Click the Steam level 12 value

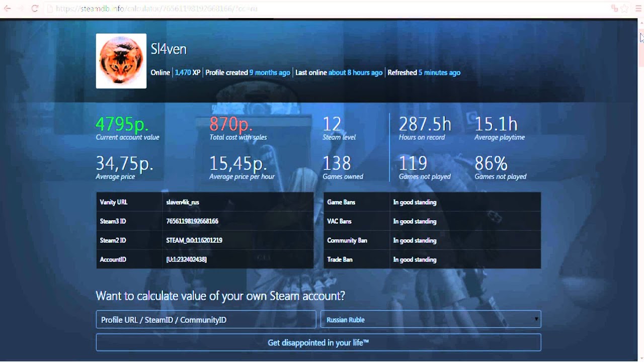click(x=332, y=124)
